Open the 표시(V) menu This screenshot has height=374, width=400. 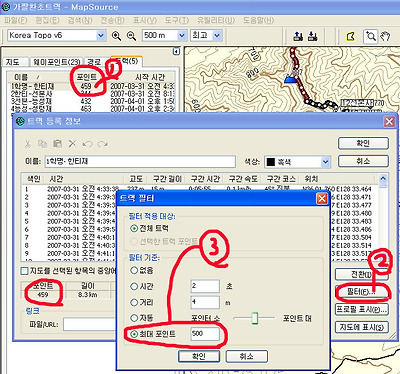pyautogui.click(x=144, y=20)
